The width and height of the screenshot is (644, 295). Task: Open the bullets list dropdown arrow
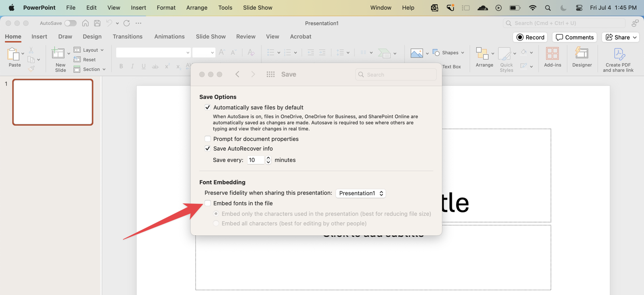click(x=279, y=53)
